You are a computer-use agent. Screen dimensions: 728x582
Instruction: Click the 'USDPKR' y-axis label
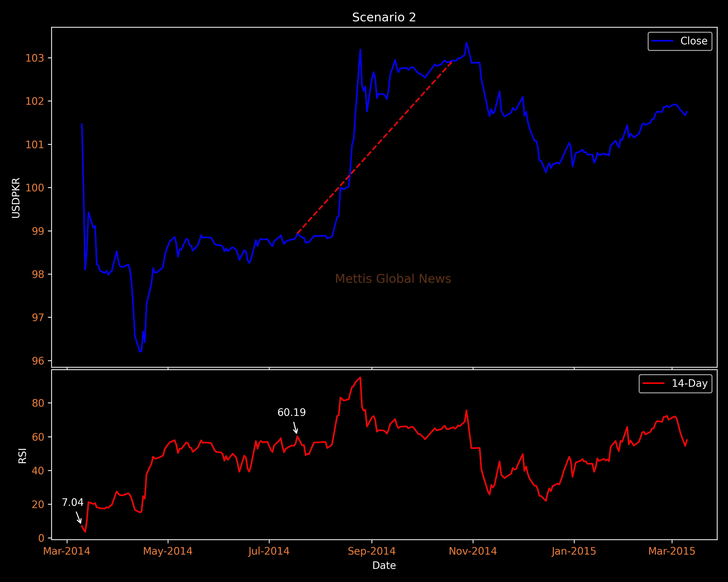point(16,198)
